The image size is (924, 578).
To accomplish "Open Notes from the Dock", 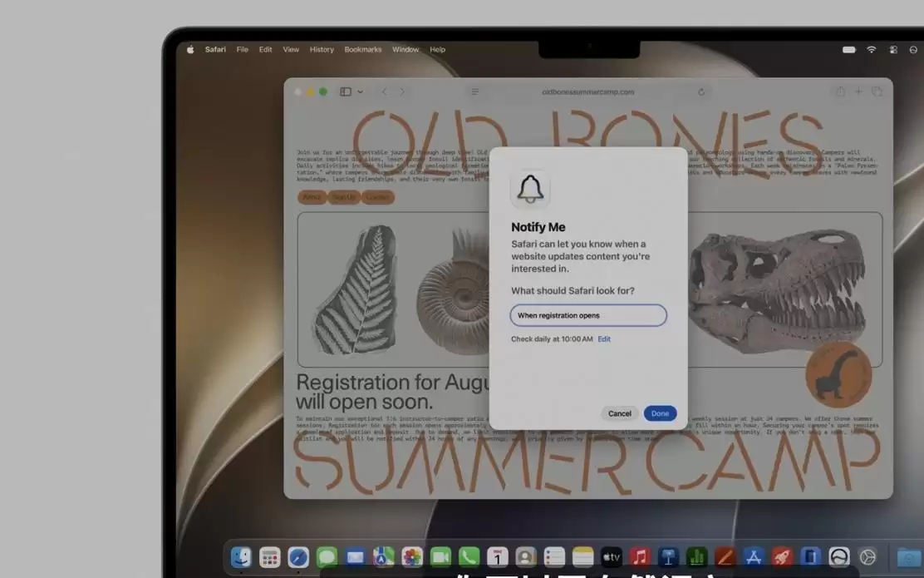I will (582, 556).
